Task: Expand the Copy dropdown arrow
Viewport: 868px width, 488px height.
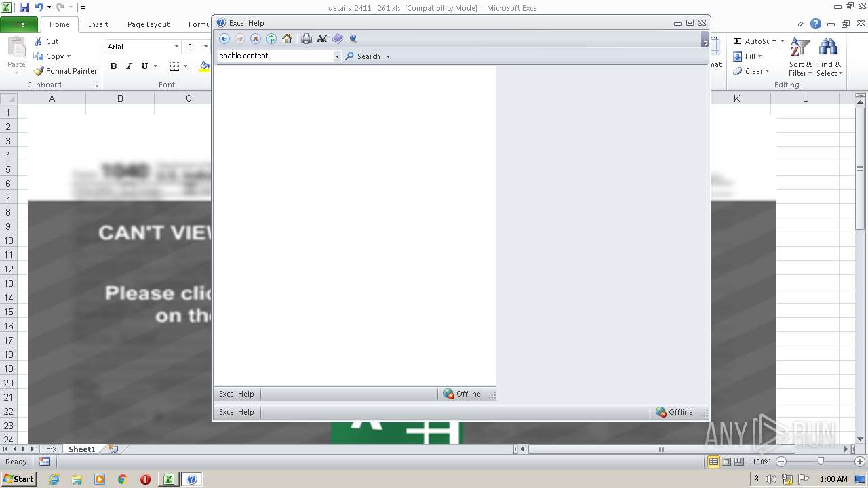Action: [68, 56]
